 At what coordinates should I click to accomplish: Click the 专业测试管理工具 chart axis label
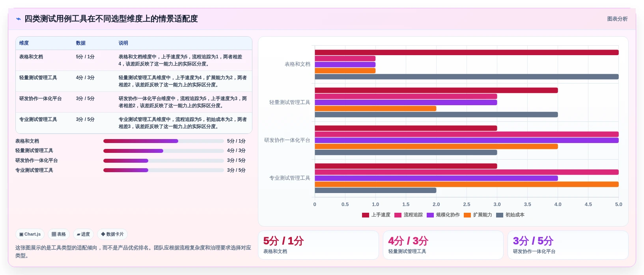click(290, 178)
